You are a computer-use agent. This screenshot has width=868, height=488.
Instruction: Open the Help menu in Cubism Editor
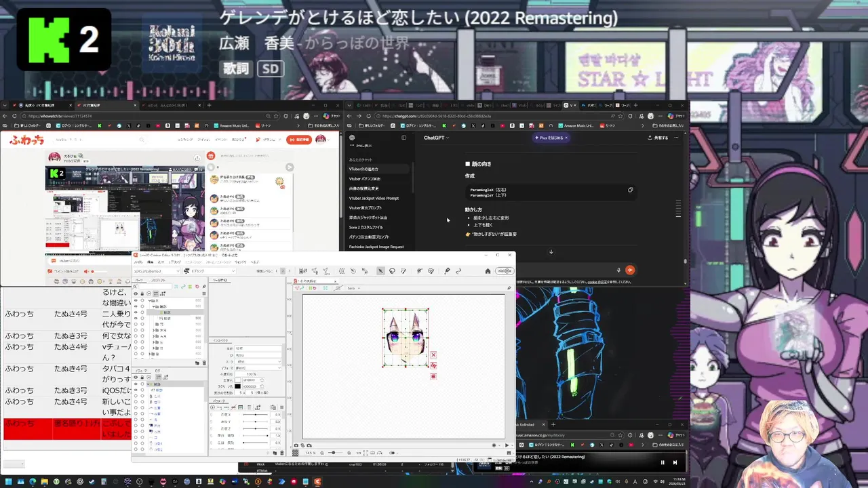254,262
